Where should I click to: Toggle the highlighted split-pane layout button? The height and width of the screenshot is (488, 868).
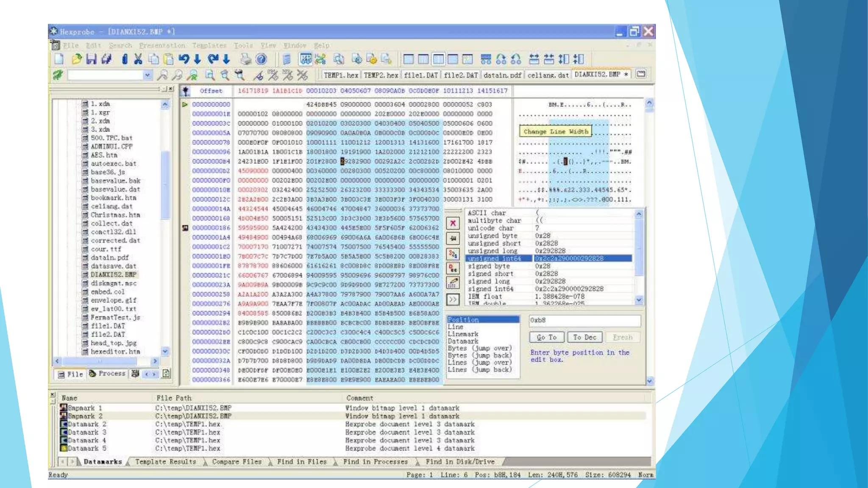[438, 59]
